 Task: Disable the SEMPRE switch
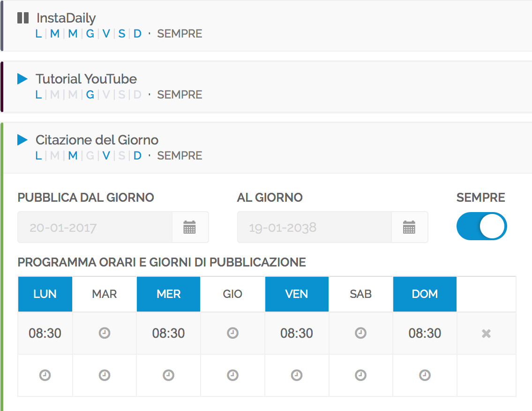point(481,226)
